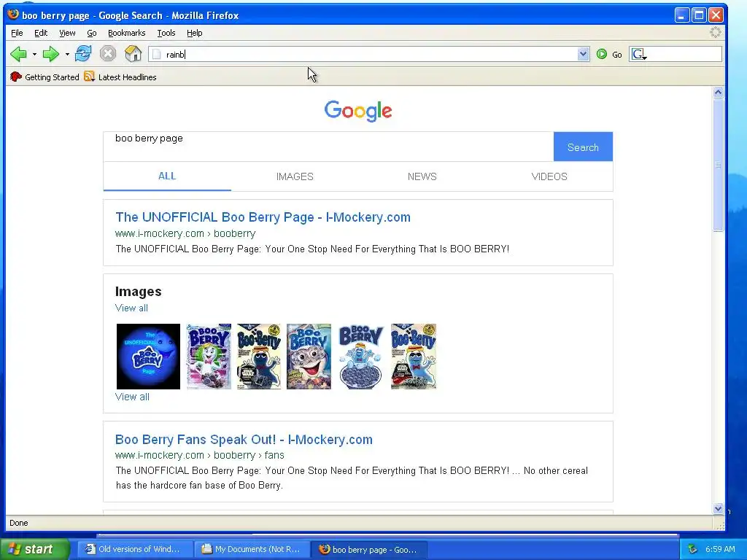The width and height of the screenshot is (747, 560).
Task: Open the View menu
Action: coord(67,33)
